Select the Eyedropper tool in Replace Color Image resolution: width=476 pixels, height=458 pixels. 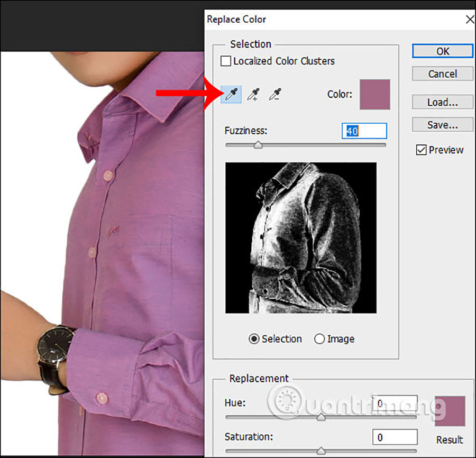(232, 95)
